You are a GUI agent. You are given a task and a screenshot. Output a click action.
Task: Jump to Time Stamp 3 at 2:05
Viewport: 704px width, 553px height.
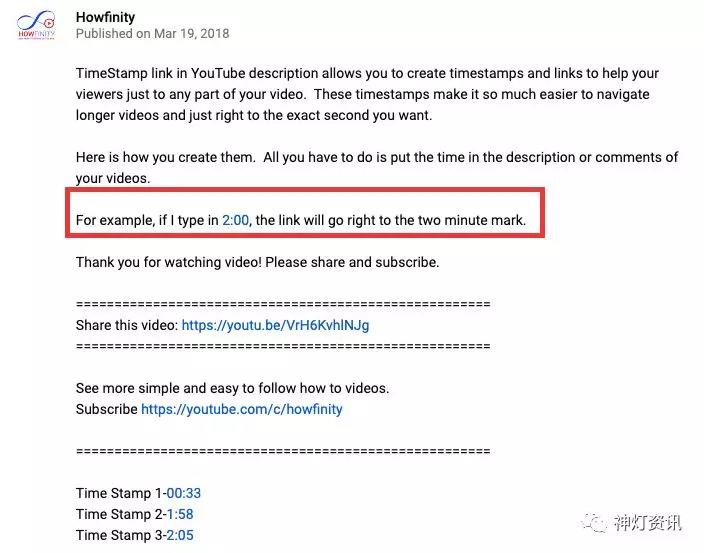pyautogui.click(x=180, y=535)
